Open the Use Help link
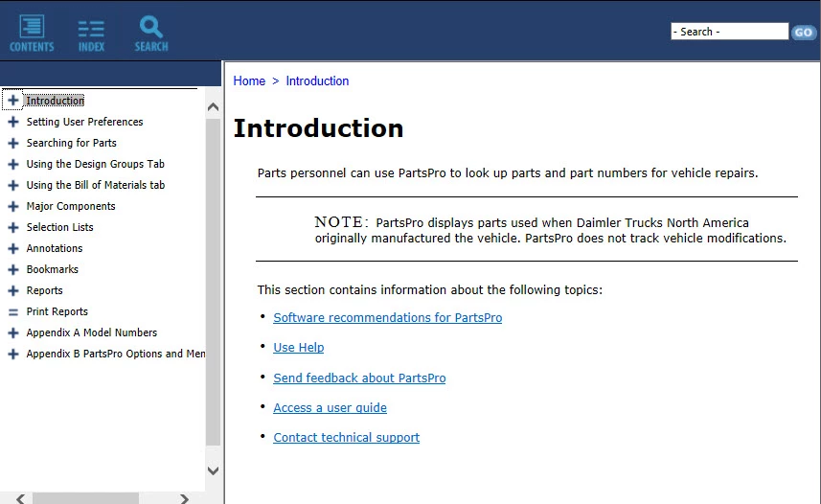Viewport: 821px width, 504px height. (x=299, y=348)
